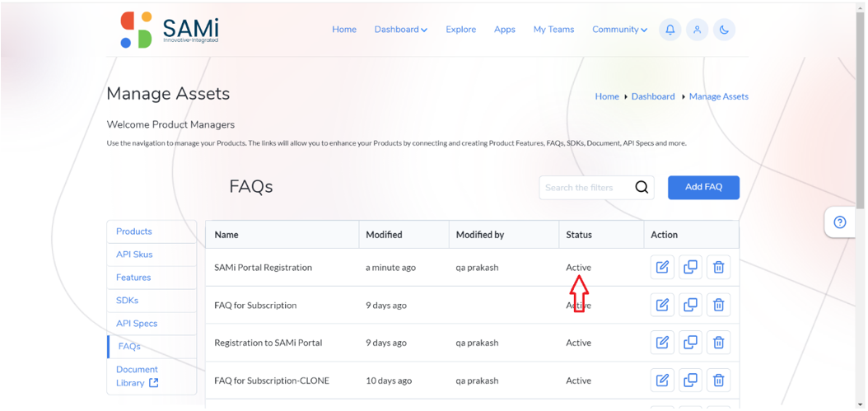The image size is (868, 411).
Task: Expand the Dashboard dropdown menu
Action: point(401,30)
